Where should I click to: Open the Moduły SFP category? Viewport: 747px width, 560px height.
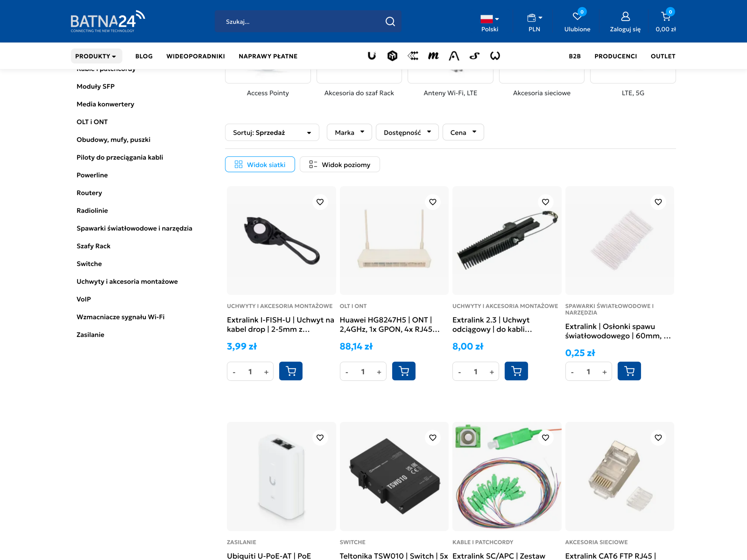96,86
